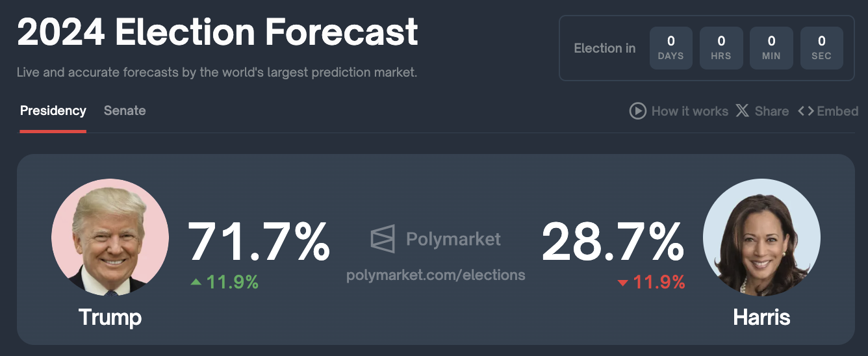
Task: Click the 2024 Election Forecast heading
Action: (218, 31)
